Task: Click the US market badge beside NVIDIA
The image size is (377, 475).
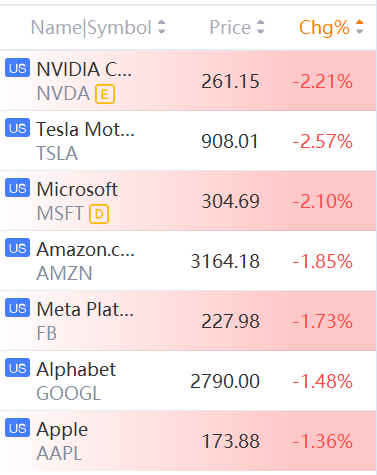Action: 17,68
